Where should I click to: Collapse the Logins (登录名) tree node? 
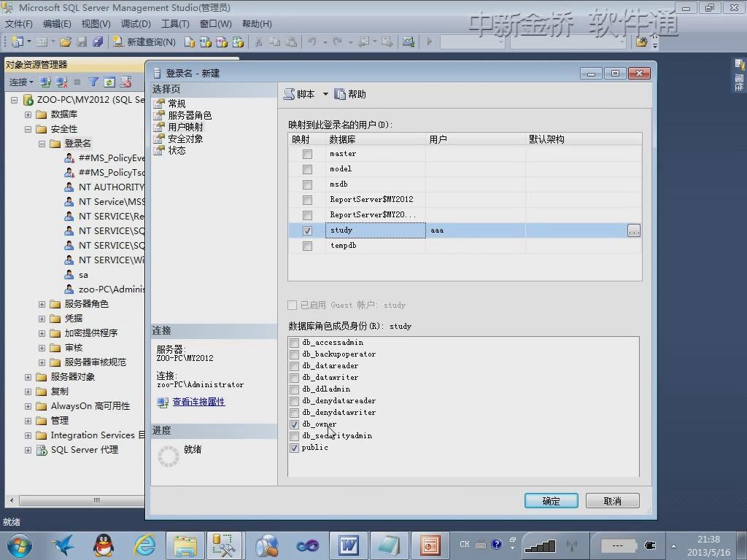42,144
